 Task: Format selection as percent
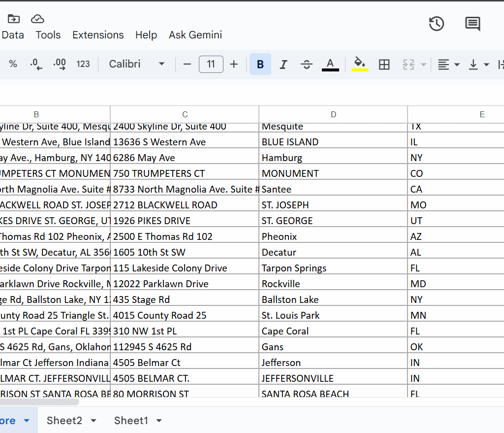pyautogui.click(x=13, y=64)
